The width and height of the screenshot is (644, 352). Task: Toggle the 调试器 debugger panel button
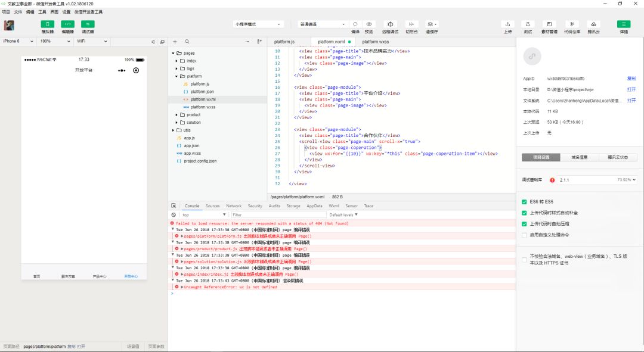click(x=88, y=24)
